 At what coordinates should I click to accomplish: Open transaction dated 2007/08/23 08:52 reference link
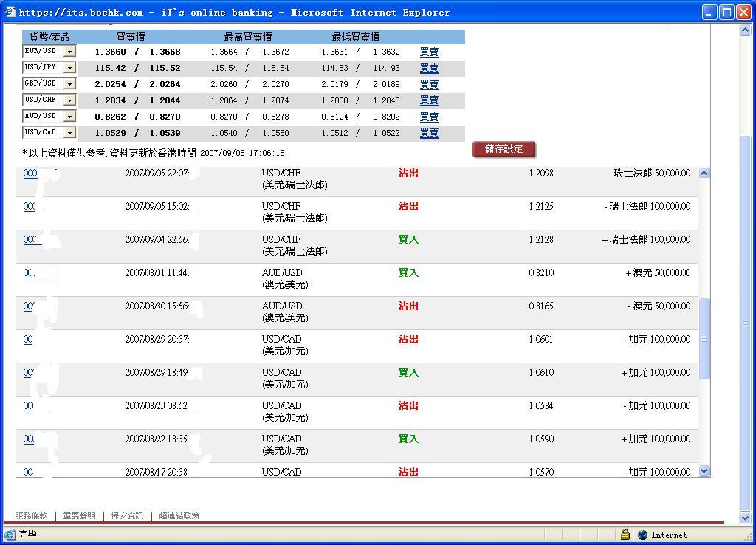pyautogui.click(x=29, y=406)
